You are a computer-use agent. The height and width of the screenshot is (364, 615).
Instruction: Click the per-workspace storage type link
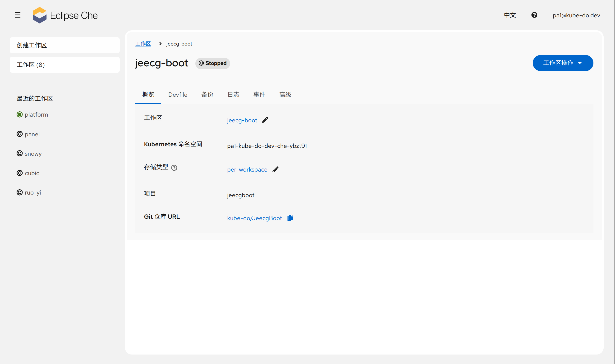(x=247, y=169)
